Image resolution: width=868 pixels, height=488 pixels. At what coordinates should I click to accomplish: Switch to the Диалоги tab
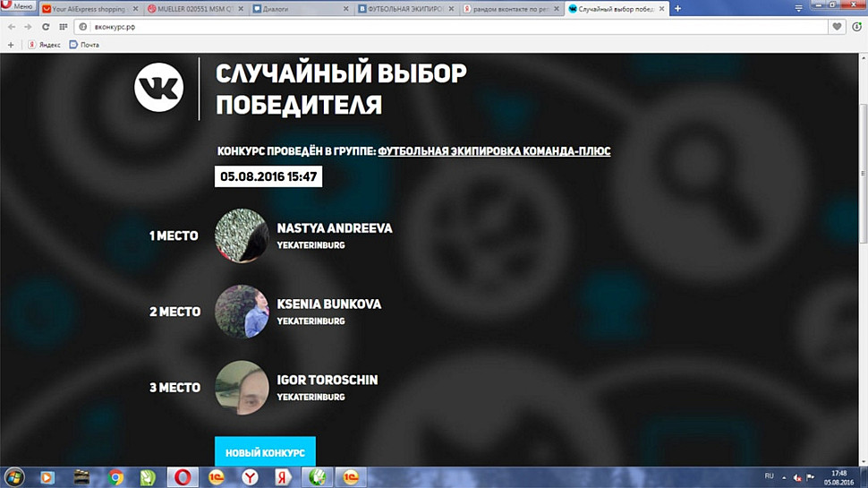(x=300, y=9)
